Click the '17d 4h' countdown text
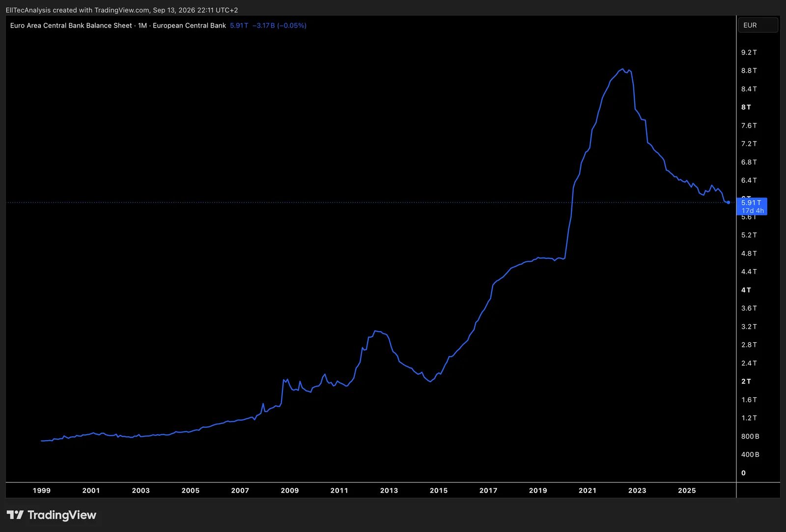This screenshot has width=786, height=532. 753,211
